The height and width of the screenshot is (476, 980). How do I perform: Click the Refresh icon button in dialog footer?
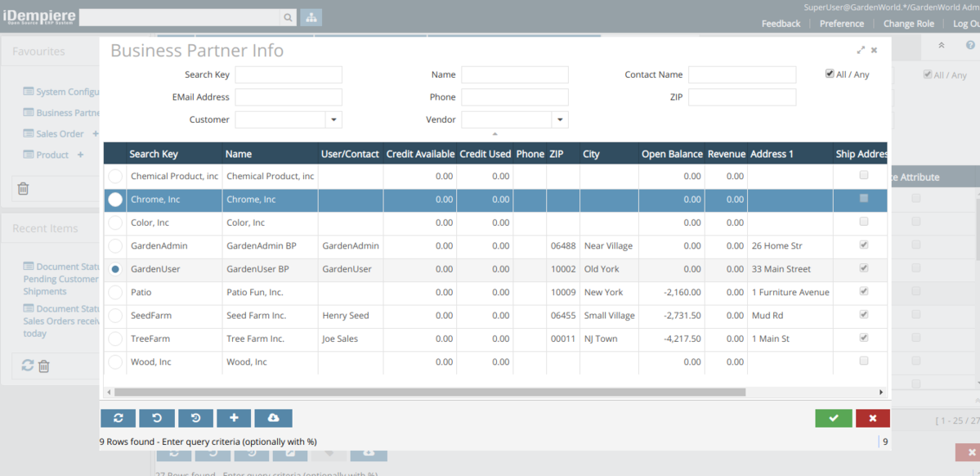pyautogui.click(x=118, y=418)
